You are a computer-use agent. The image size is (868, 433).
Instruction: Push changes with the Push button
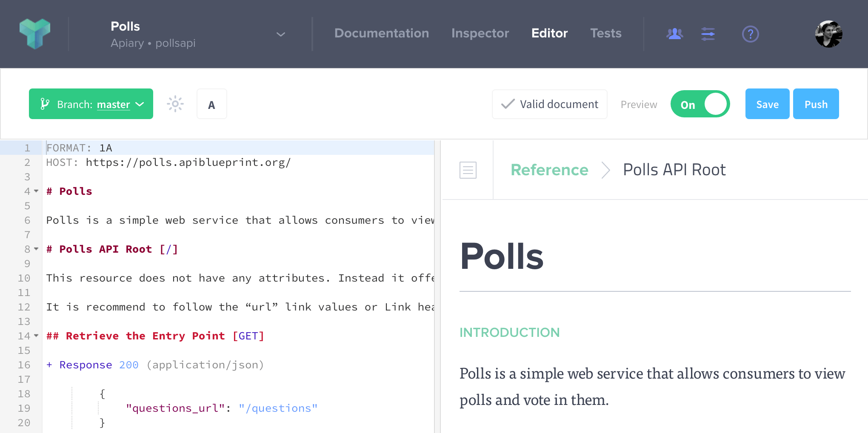coord(816,104)
